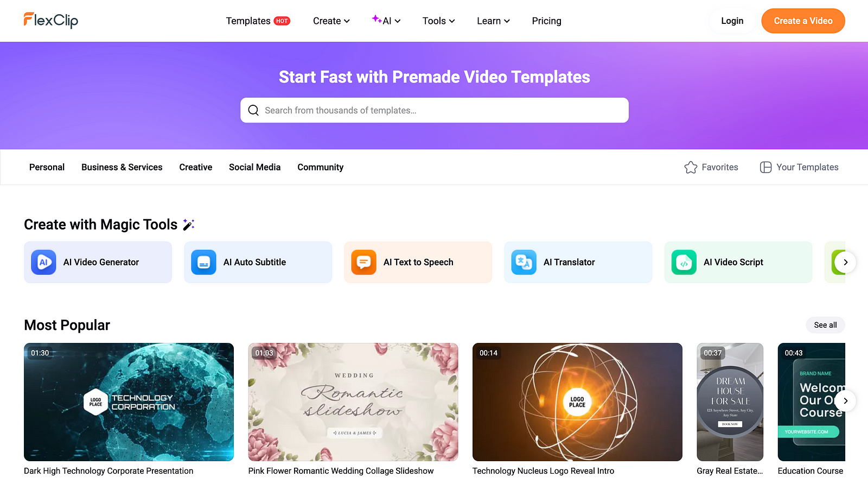Image resolution: width=868 pixels, height=497 pixels.
Task: Click the Create a Video button
Action: 803,21
